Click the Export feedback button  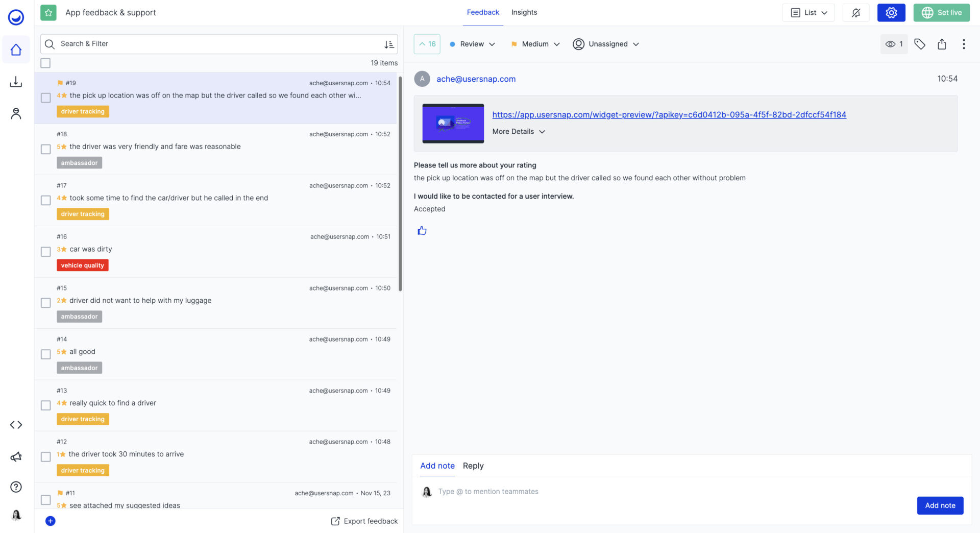(364, 521)
